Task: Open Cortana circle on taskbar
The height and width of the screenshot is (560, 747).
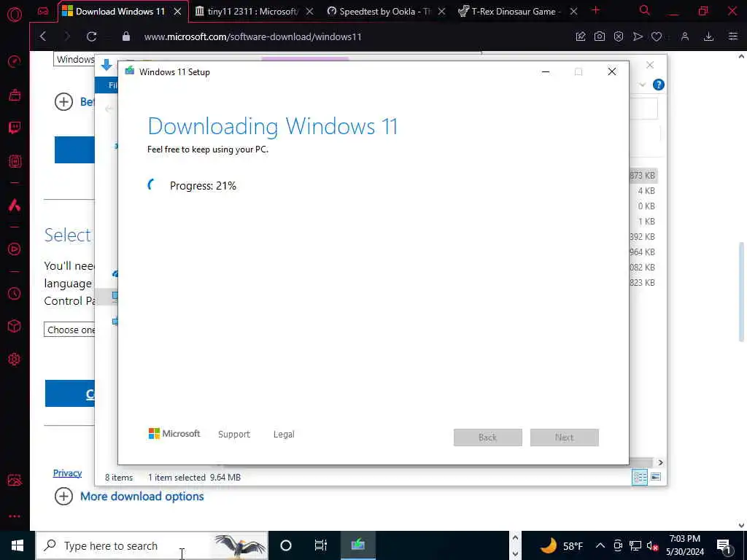Action: pyautogui.click(x=286, y=545)
